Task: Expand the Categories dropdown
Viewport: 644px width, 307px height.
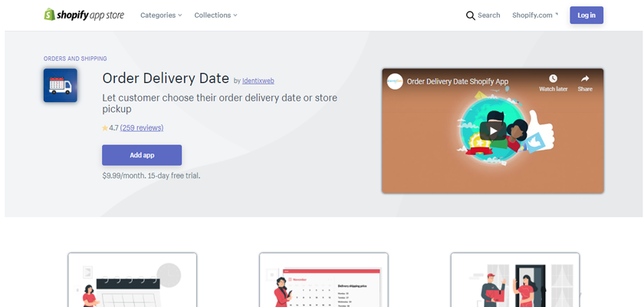Action: point(161,15)
